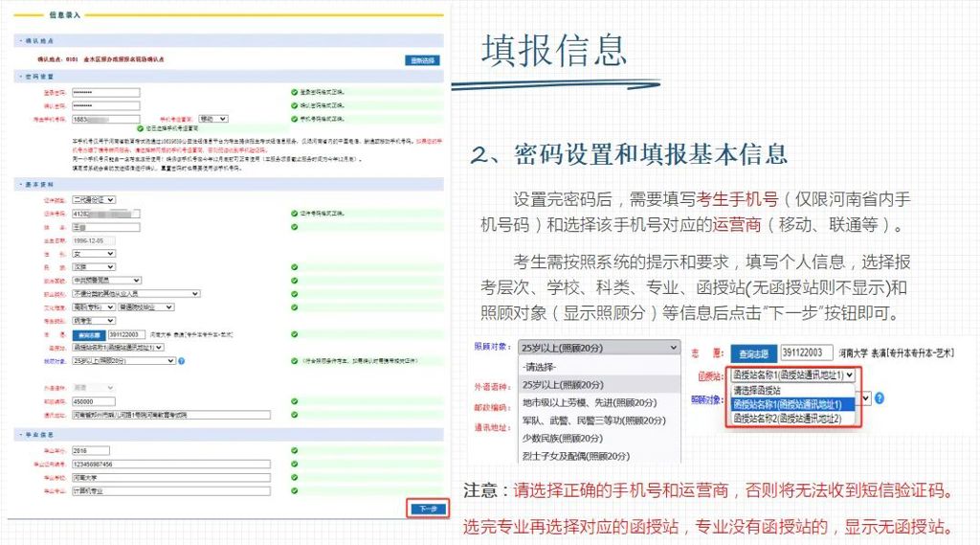The image size is (980, 545).
Task: Open the 证件类型 dropdown showing 二代身份证
Action: pyautogui.click(x=94, y=199)
